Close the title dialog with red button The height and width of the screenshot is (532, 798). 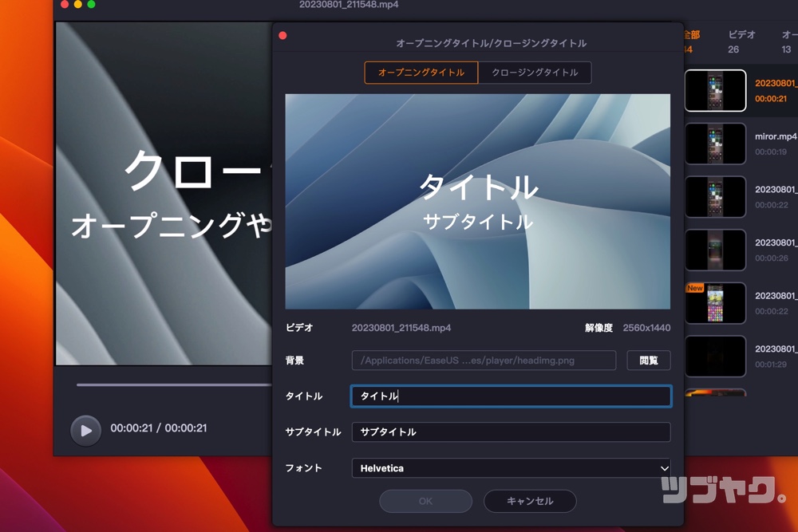pos(283,36)
